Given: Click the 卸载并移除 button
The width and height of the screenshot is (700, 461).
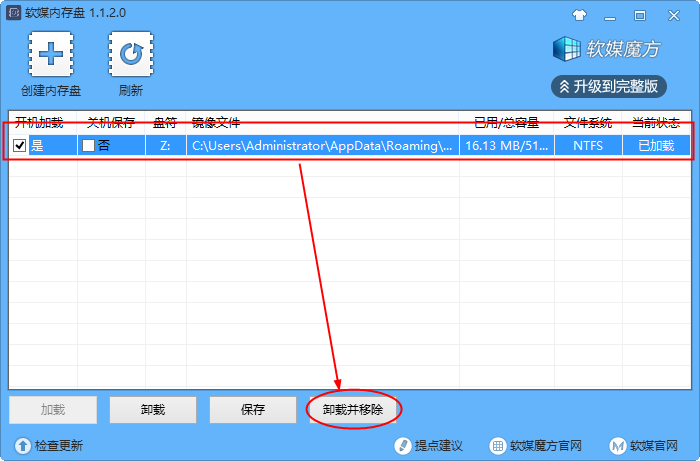Looking at the screenshot, I should tap(353, 410).
